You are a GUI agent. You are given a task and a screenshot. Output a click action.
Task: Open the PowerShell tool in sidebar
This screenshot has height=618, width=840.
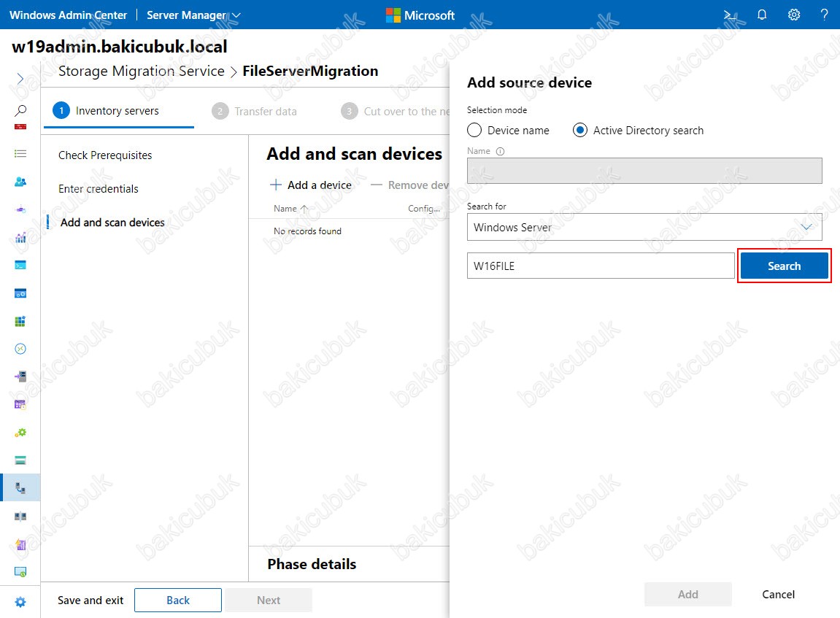20,265
